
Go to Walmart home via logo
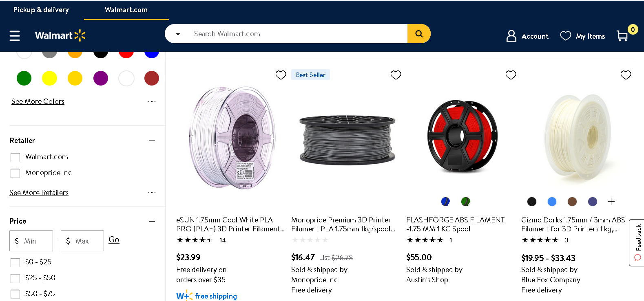click(60, 36)
